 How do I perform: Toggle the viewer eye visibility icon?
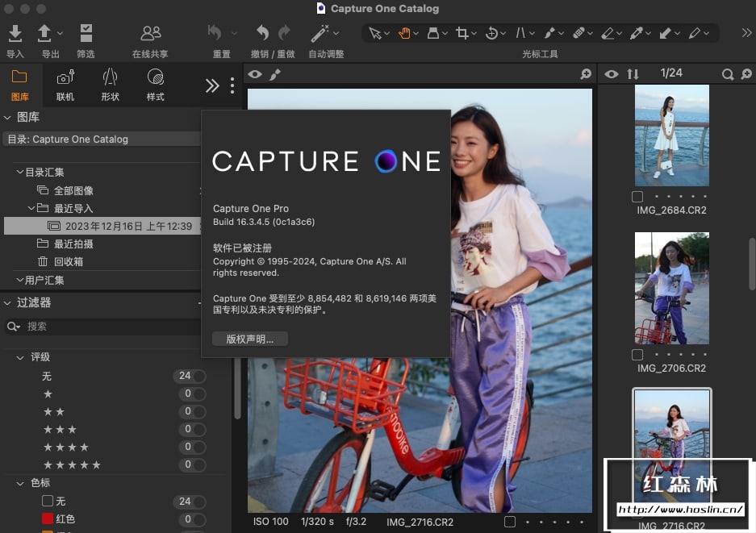255,74
